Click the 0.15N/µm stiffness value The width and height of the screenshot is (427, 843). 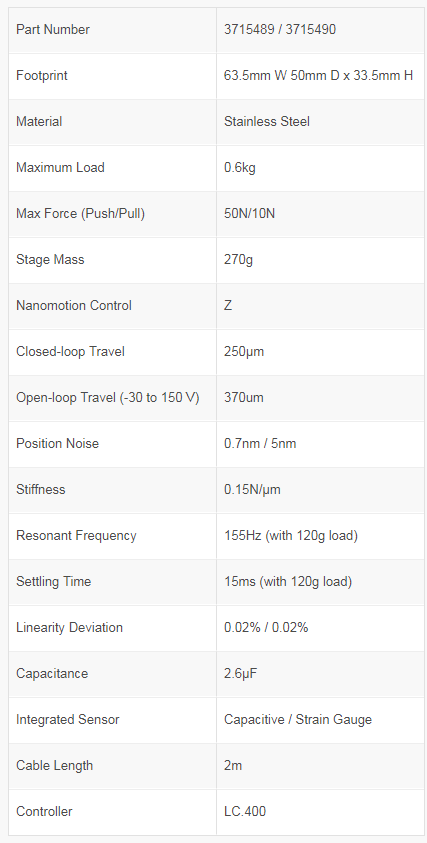pyautogui.click(x=252, y=490)
